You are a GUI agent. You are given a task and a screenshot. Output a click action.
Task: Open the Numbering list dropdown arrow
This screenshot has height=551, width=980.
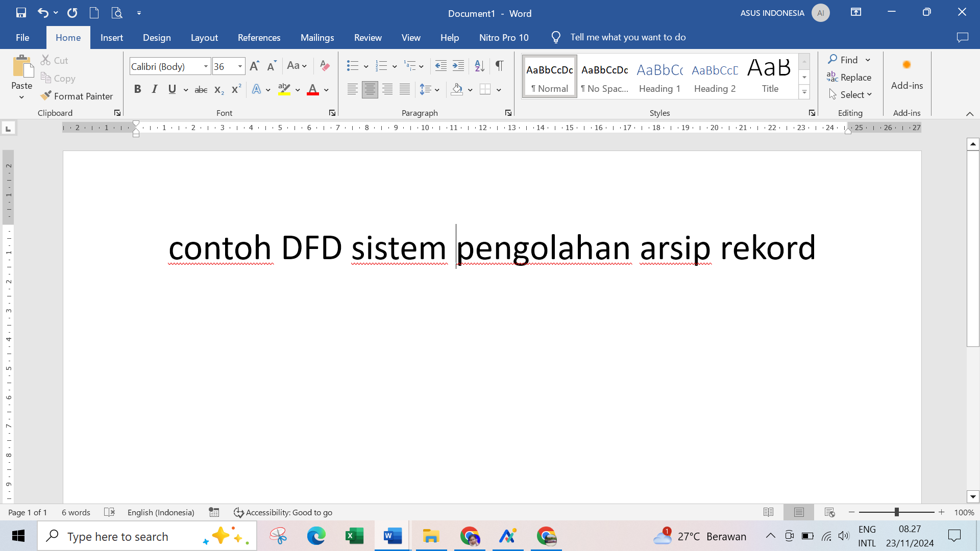(395, 66)
